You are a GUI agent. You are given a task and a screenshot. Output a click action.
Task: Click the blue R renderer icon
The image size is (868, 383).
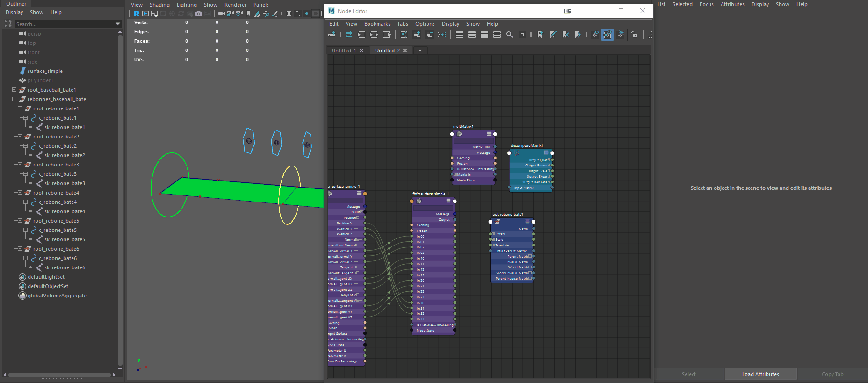[x=137, y=14]
